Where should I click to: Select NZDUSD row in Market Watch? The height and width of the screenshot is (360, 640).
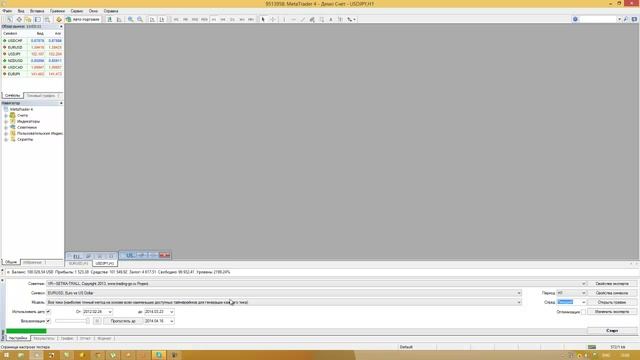[32, 60]
